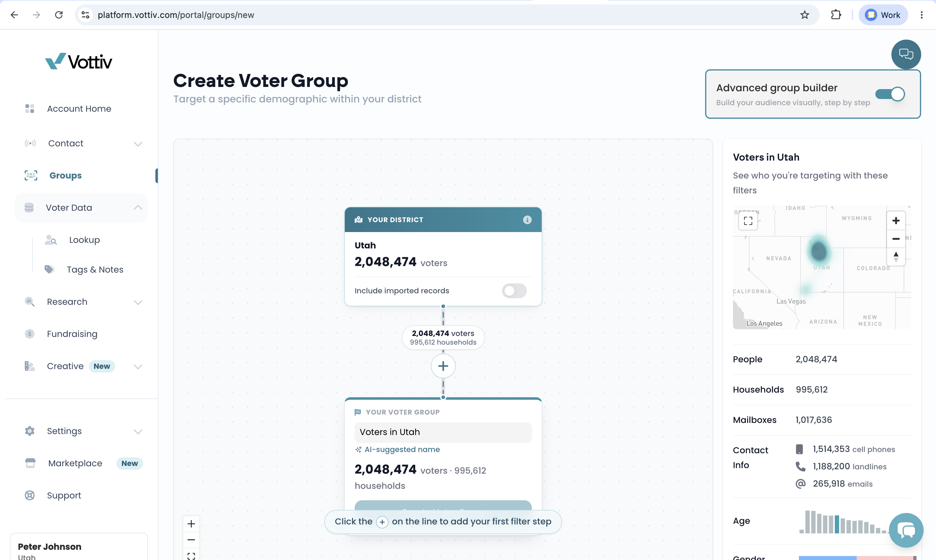Open Lookup under Voter Data
Screen dimensions: 936x560
tap(84, 240)
